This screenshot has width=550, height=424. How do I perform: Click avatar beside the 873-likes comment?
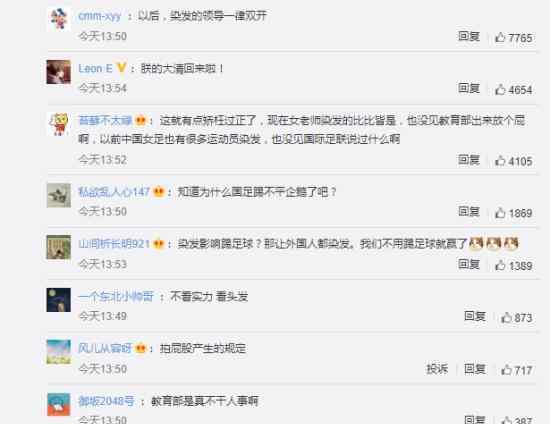pyautogui.click(x=59, y=300)
